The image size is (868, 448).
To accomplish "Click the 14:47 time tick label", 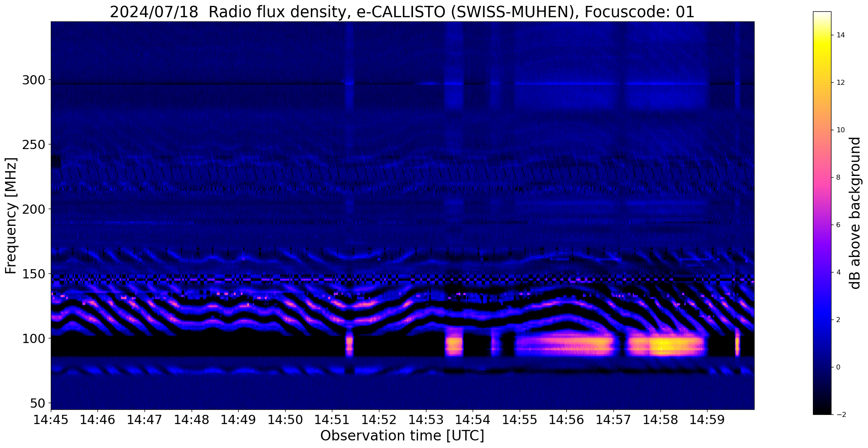I will (x=145, y=419).
